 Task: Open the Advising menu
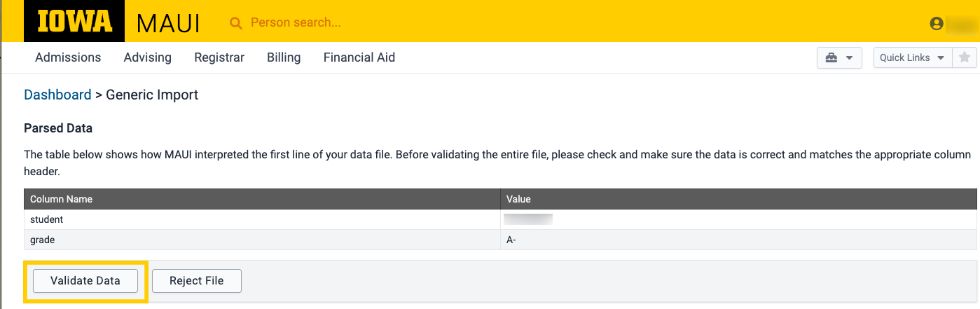(147, 57)
